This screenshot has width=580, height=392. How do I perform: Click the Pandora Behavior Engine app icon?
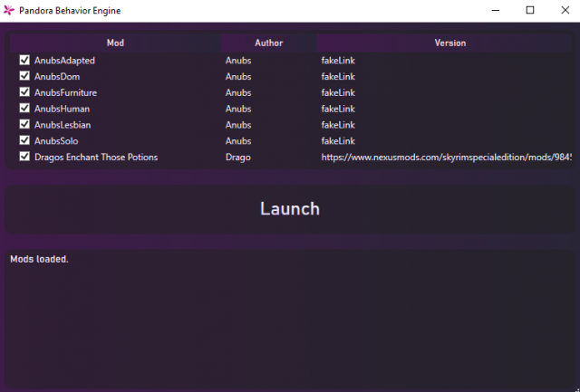click(x=9, y=10)
